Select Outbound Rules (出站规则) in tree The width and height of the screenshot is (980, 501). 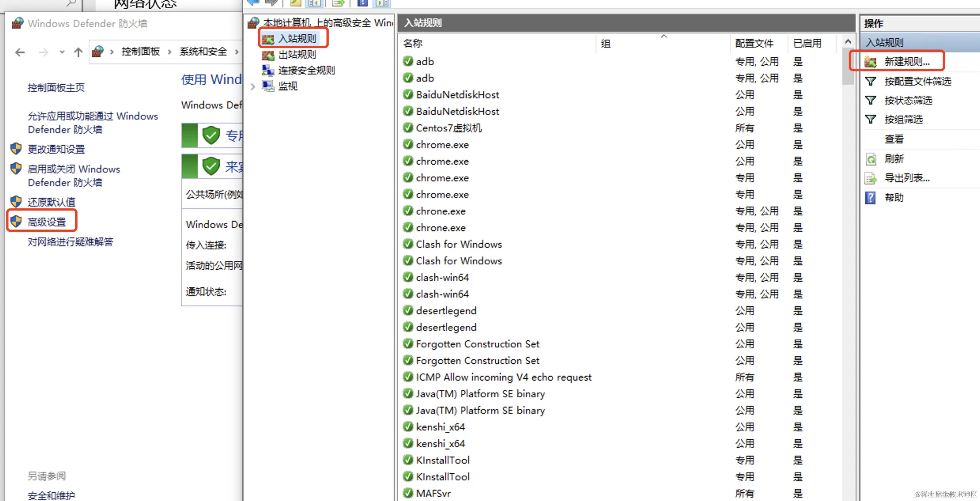click(297, 55)
